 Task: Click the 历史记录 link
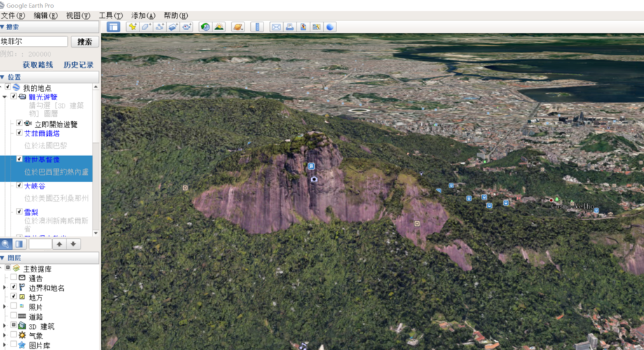pyautogui.click(x=78, y=65)
